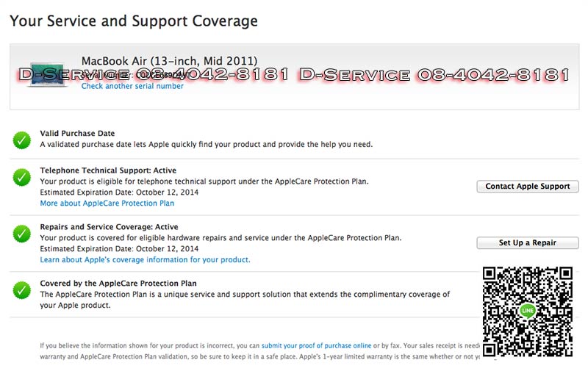Click green checkmark beside Repairs and Service Coverage
Screen dimensions: 588x371
coord(22,234)
